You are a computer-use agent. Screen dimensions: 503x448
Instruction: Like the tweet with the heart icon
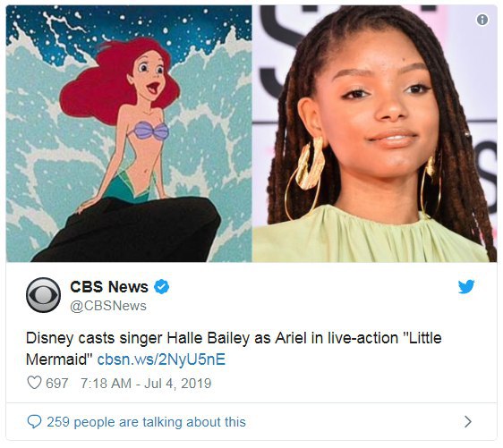coord(34,383)
